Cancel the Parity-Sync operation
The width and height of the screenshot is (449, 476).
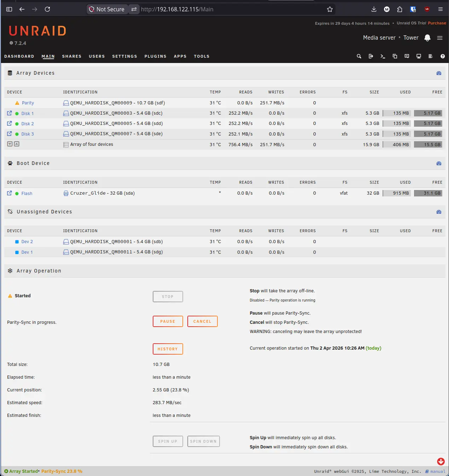coord(202,321)
